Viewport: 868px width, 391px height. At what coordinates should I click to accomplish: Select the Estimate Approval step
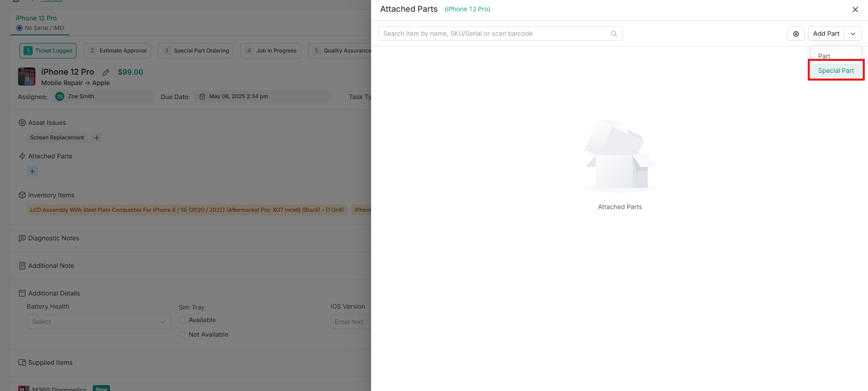pos(117,51)
